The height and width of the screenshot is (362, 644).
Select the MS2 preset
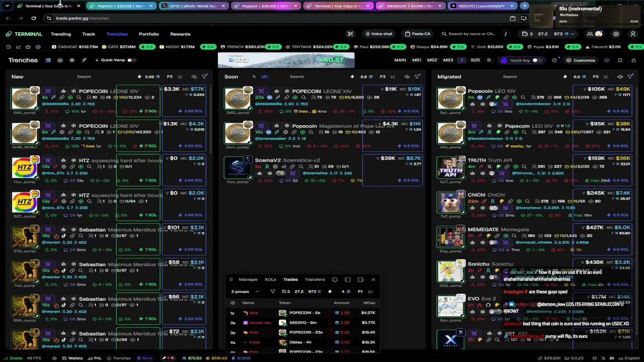[432, 60]
